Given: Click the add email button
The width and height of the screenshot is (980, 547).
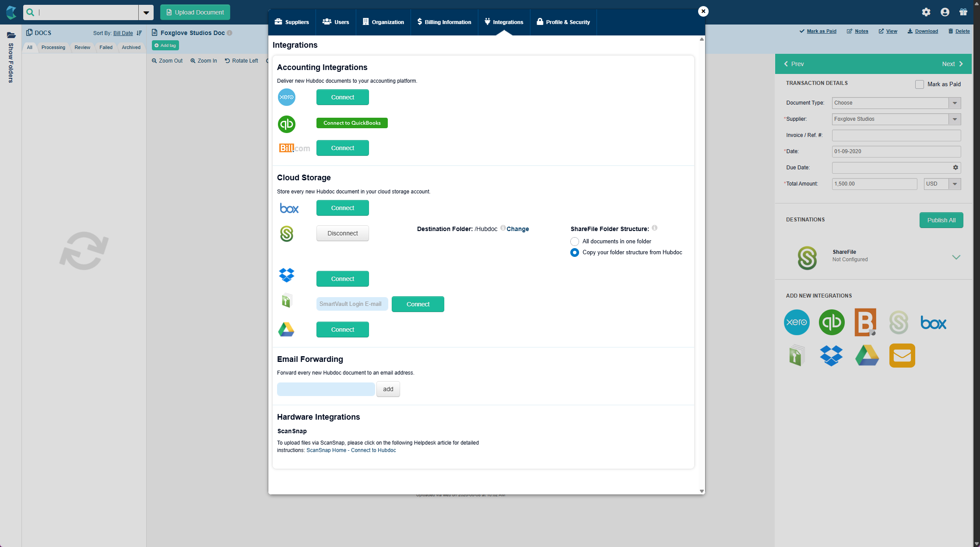Looking at the screenshot, I should (x=388, y=389).
